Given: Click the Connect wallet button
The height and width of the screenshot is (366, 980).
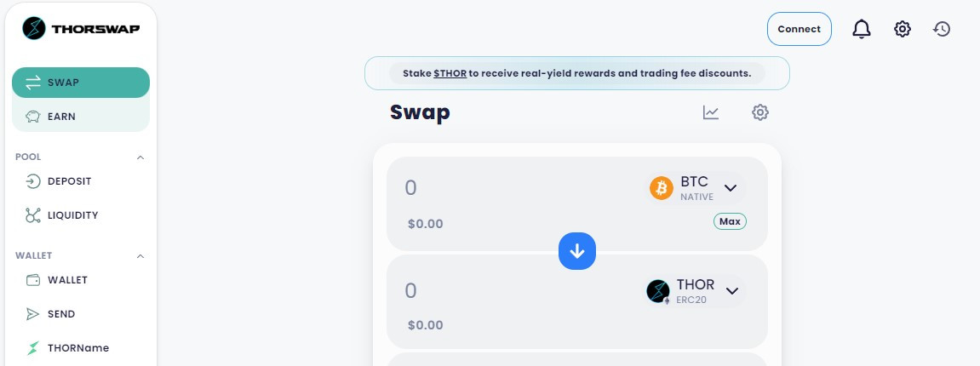Looking at the screenshot, I should (799, 29).
